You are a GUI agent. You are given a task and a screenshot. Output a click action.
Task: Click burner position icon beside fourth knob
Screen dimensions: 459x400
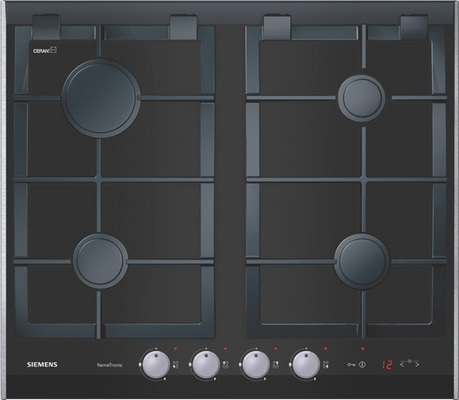(326, 365)
